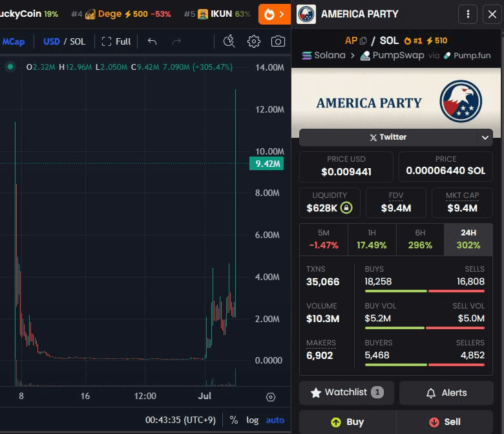504x434 pixels.
Task: Click the VOLUME $10.3M value
Action: point(322,319)
